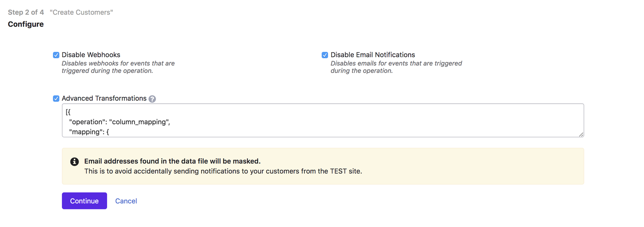644x227 pixels.
Task: Click the info icon in the warning banner
Action: pyautogui.click(x=74, y=162)
